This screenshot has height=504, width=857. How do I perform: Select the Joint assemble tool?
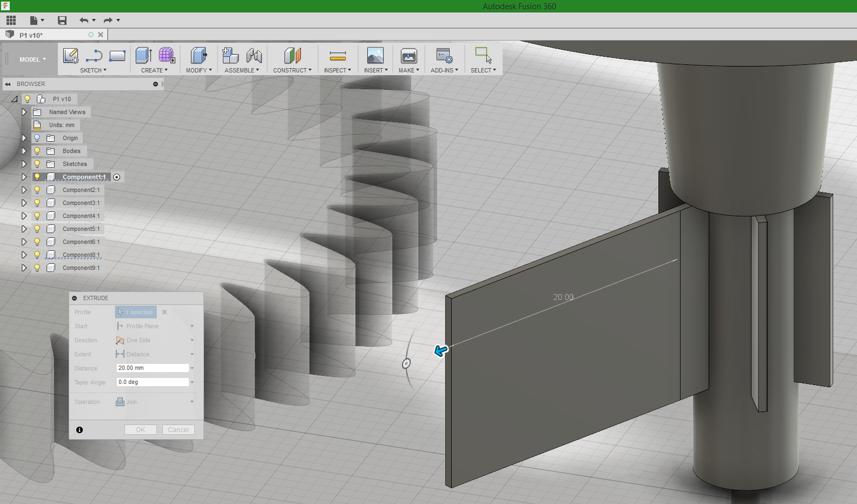pos(254,56)
